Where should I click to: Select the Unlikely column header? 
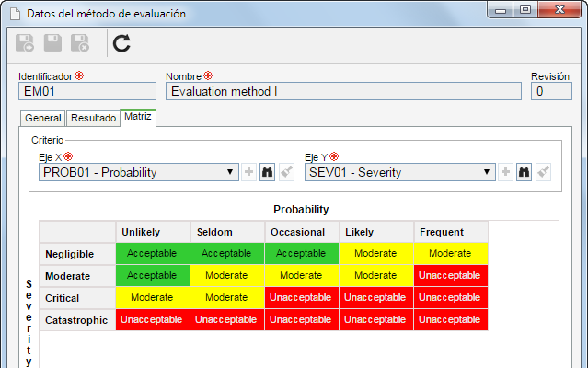[153, 232]
